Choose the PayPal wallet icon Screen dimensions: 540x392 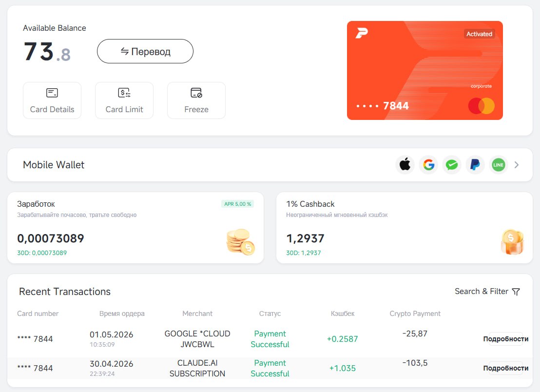pyautogui.click(x=475, y=165)
